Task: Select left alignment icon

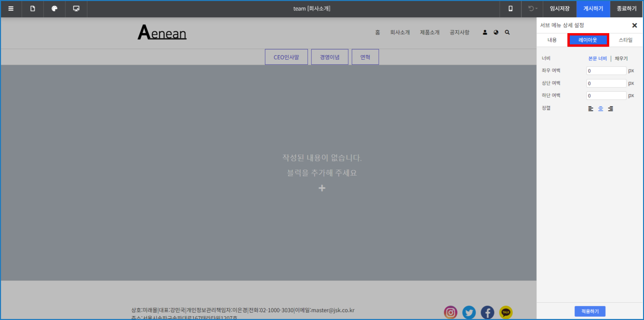Action: tap(591, 108)
